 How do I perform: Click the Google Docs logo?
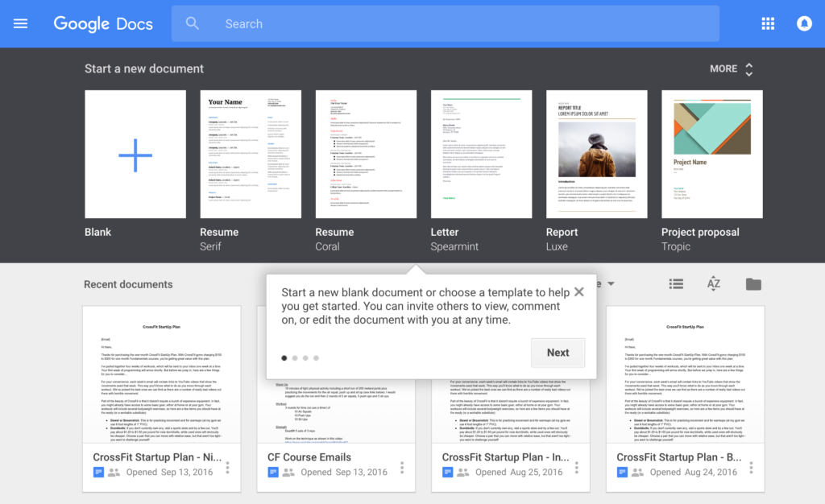(103, 23)
